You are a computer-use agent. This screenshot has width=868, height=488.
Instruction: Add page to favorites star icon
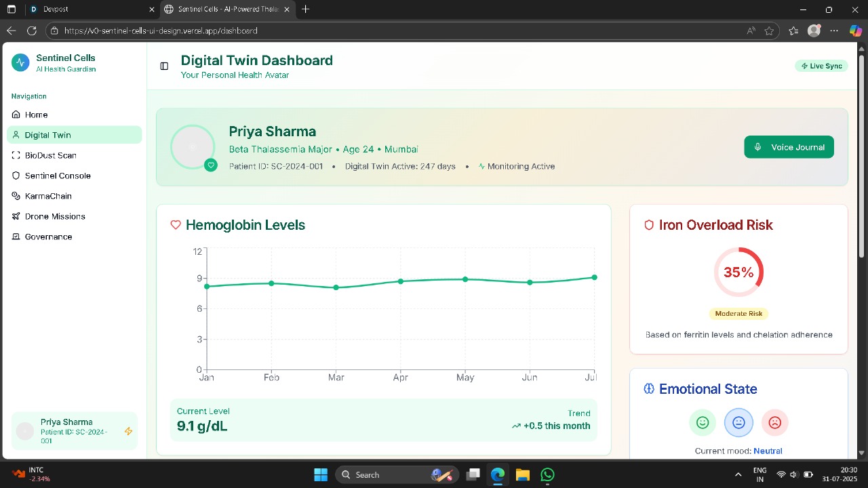[x=769, y=30]
